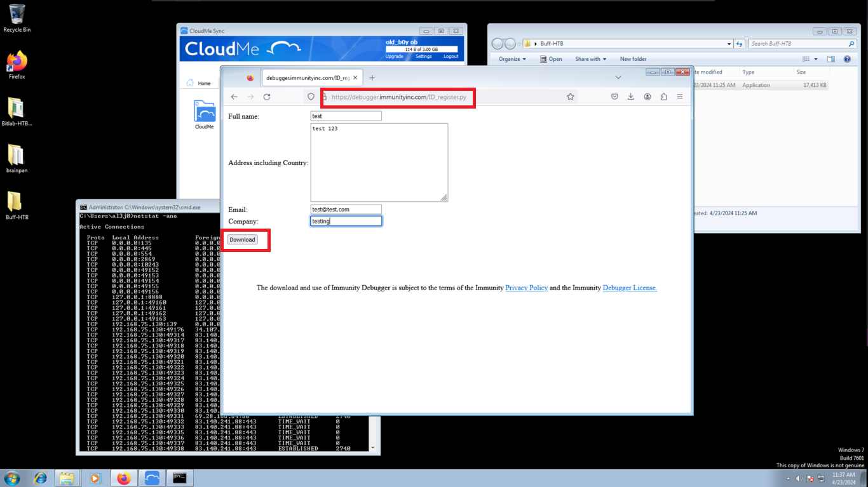Viewport: 868px width, 487px height.
Task: Click the volume speaker tray icon
Action: point(799,479)
